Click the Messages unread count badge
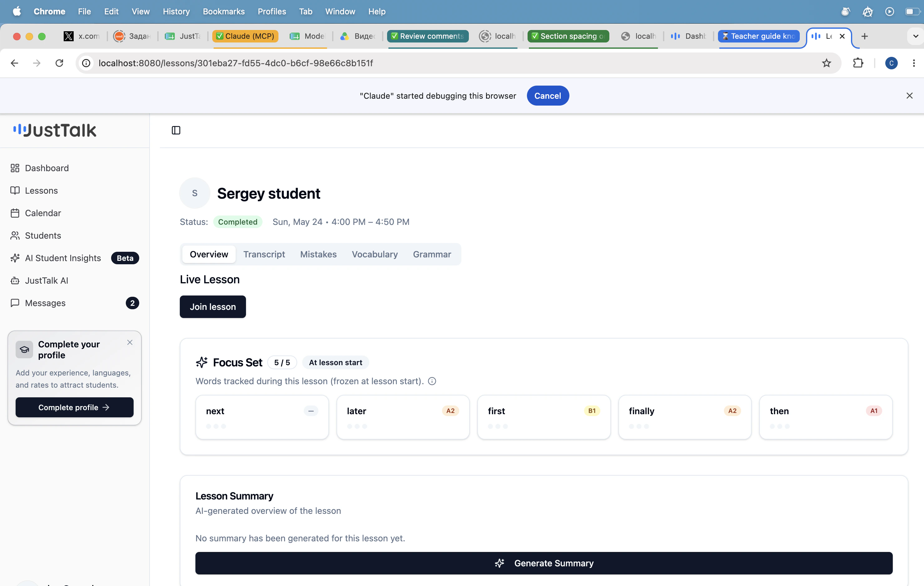This screenshot has height=586, width=924. tap(132, 303)
